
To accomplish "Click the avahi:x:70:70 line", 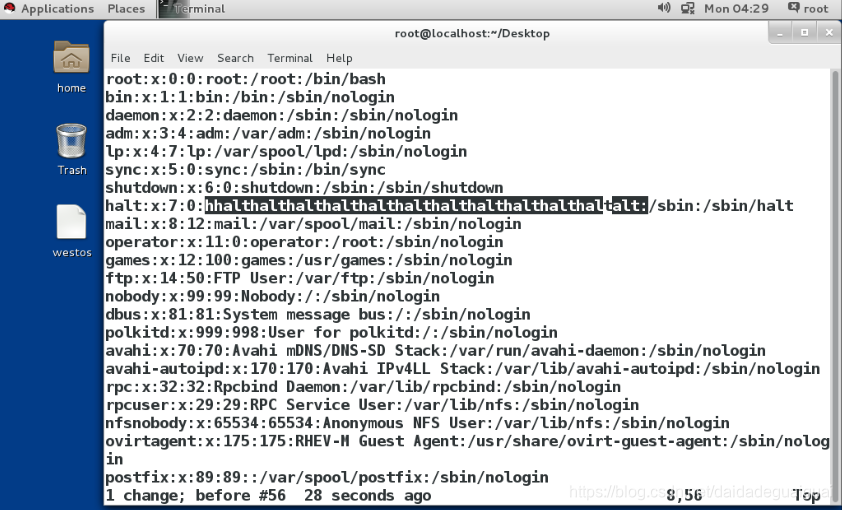I will [435, 351].
